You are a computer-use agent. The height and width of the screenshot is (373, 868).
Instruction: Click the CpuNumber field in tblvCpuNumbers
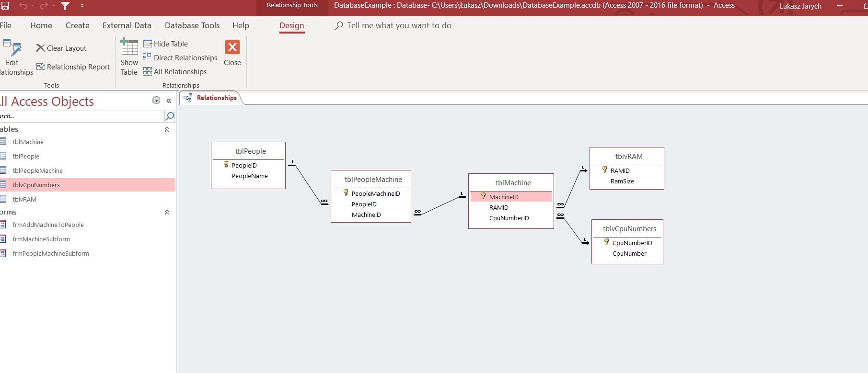coord(629,253)
